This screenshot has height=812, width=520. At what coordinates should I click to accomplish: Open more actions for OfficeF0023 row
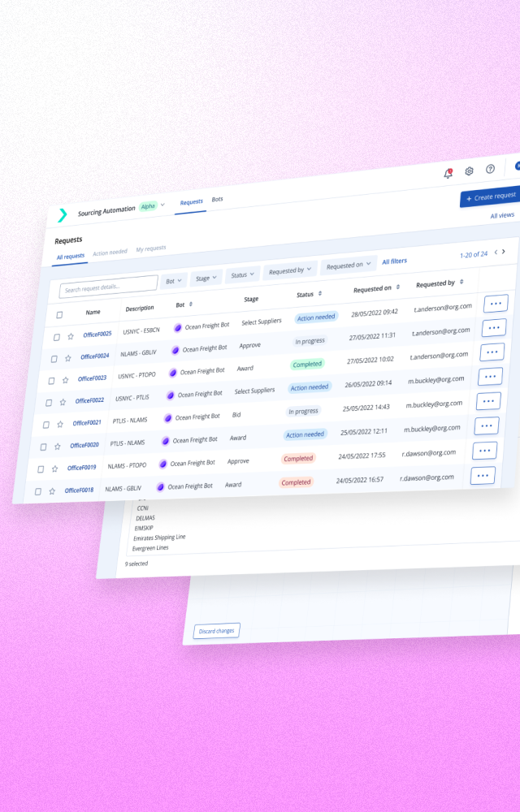(x=492, y=352)
